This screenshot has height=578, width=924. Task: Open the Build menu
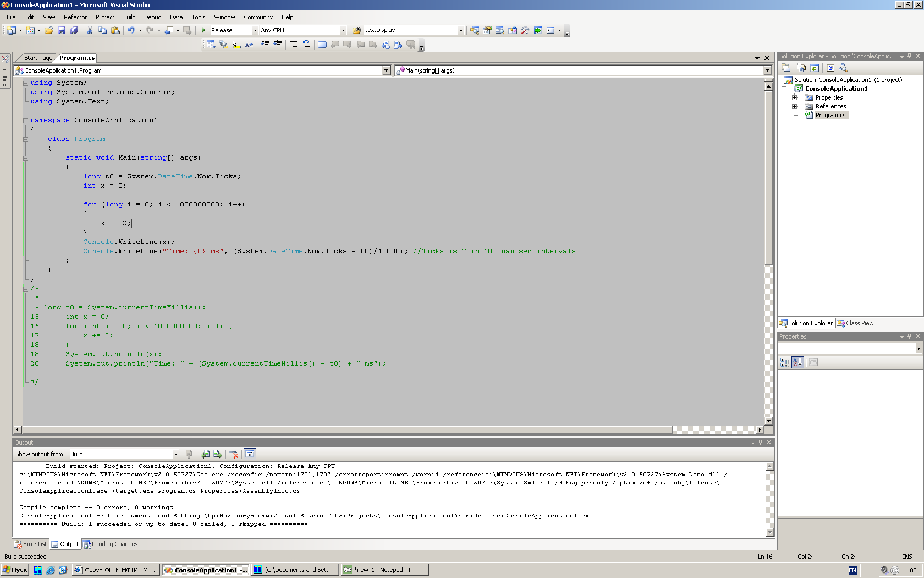[129, 17]
